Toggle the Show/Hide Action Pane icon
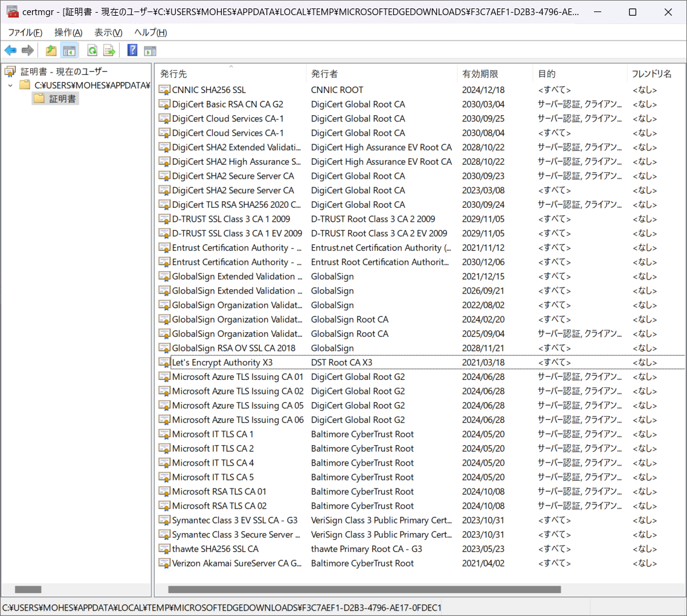Image resolution: width=687 pixels, height=616 pixels. (x=150, y=50)
